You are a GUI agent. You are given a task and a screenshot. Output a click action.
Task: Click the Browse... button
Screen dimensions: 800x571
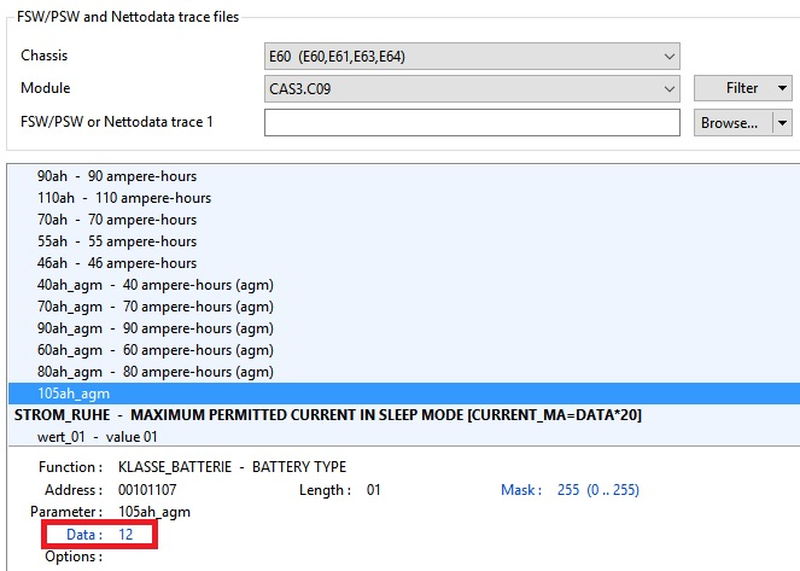coord(729,123)
